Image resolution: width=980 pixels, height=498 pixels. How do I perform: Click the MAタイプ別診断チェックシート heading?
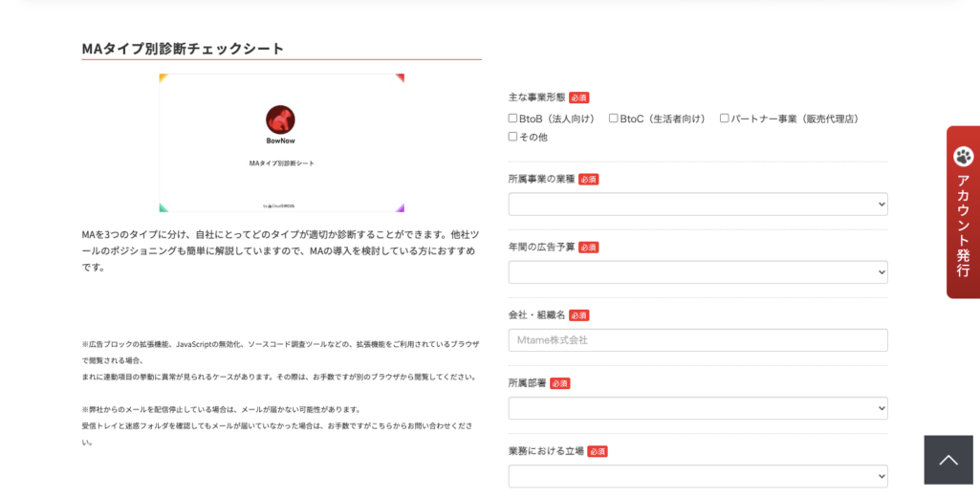click(184, 49)
